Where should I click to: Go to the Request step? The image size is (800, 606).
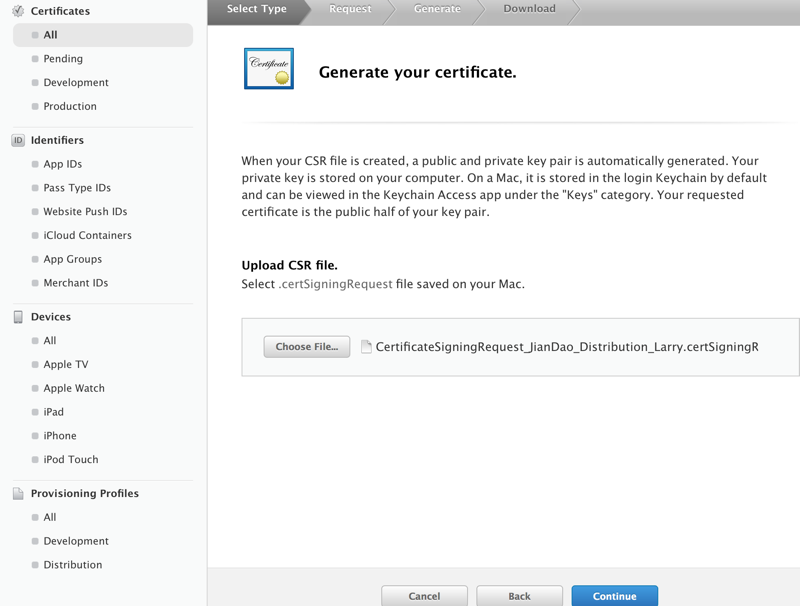coord(350,9)
